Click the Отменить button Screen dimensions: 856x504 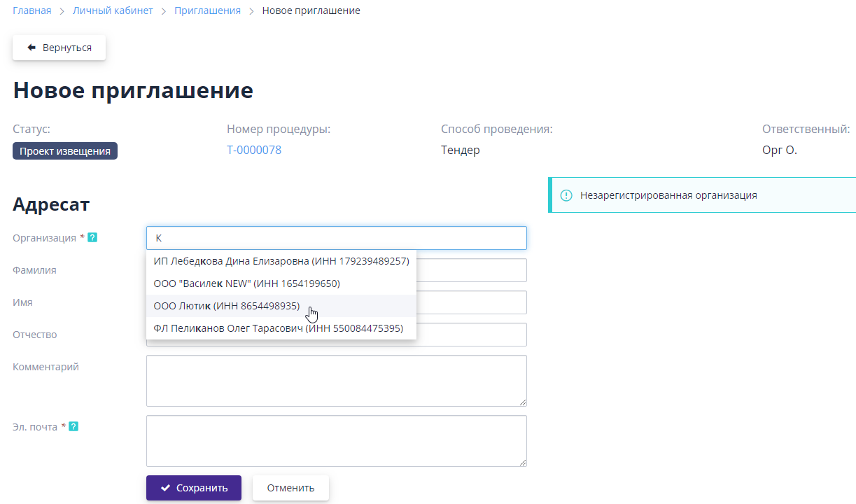coord(290,488)
